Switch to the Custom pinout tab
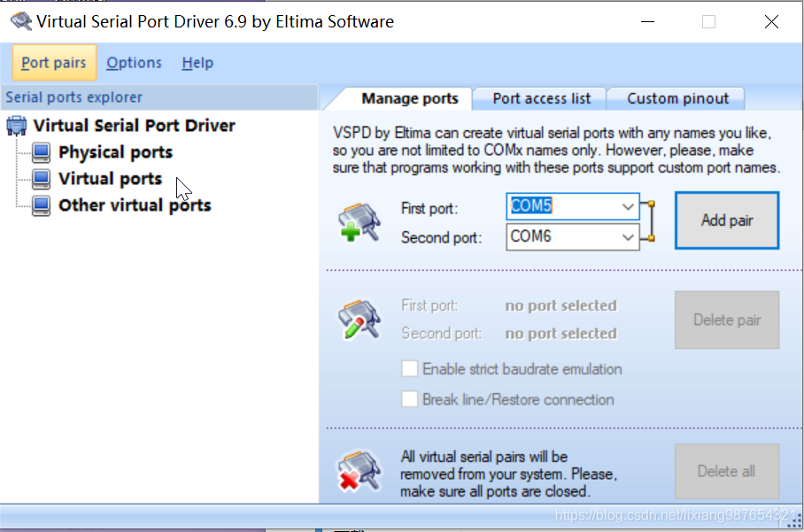This screenshot has width=804, height=532. [677, 98]
